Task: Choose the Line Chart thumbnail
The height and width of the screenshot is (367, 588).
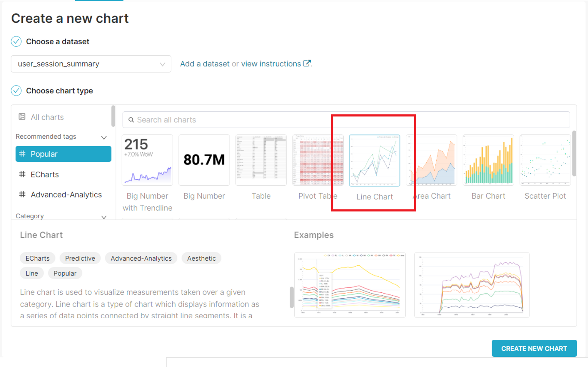Action: 374,161
